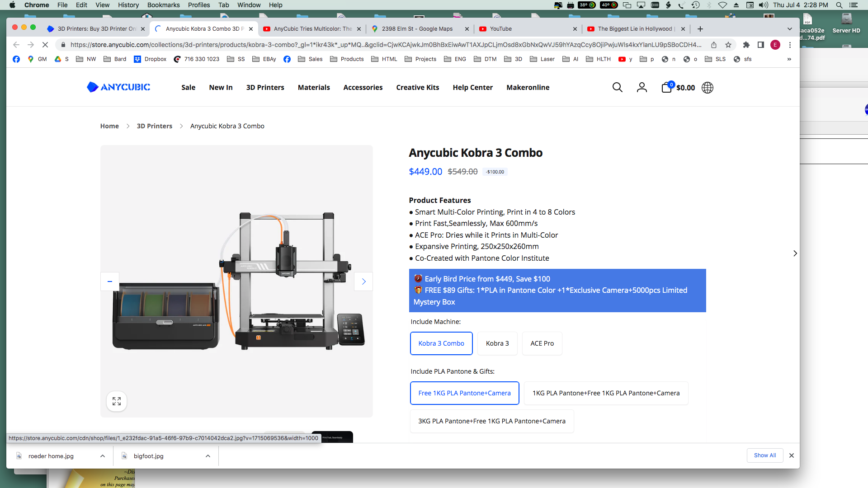Open the Chrome extensions puzzle icon
This screenshot has height=488, width=868.
point(746,45)
